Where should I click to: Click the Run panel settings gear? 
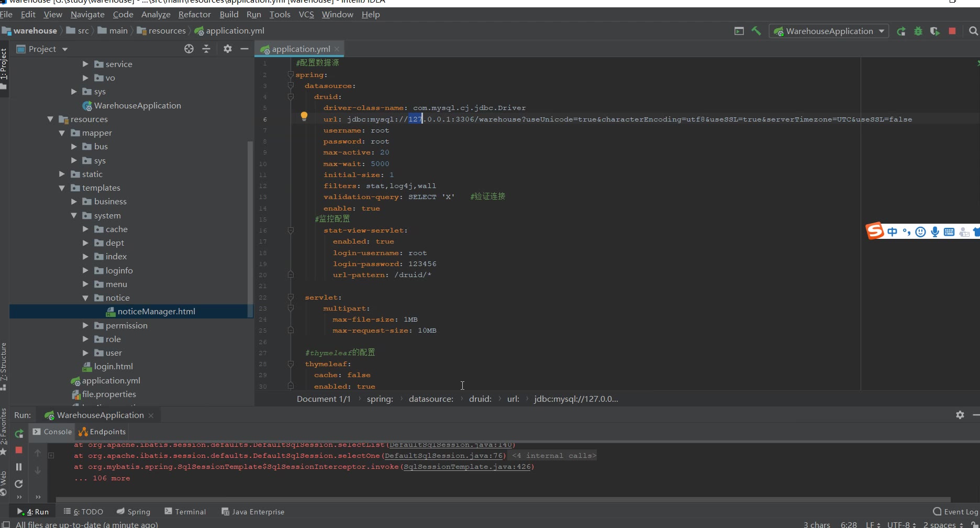click(x=960, y=415)
